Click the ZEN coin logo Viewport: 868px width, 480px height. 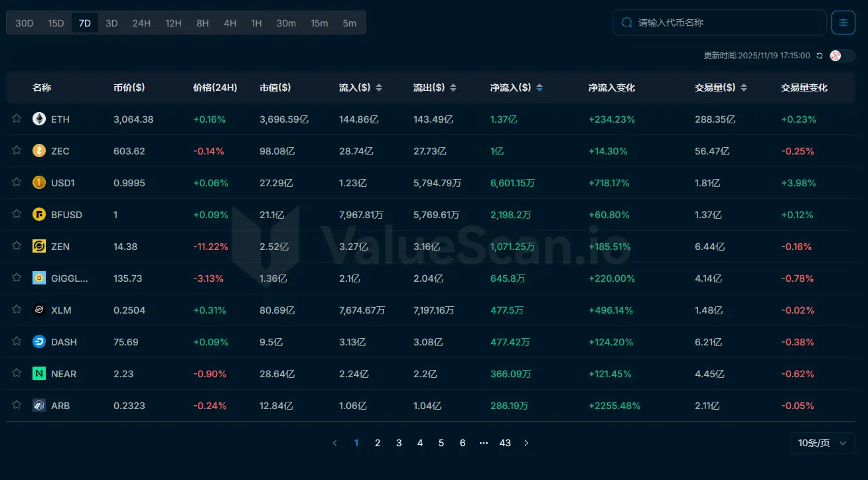coord(39,247)
